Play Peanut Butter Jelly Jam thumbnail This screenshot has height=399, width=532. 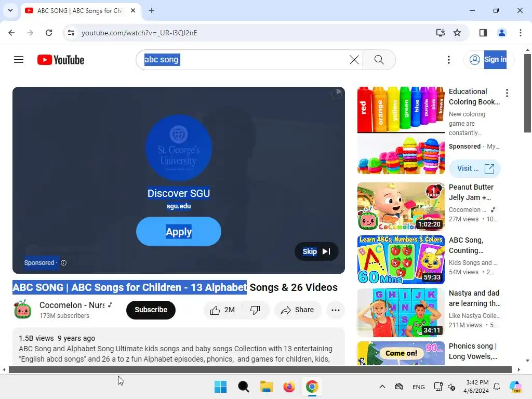click(x=401, y=207)
